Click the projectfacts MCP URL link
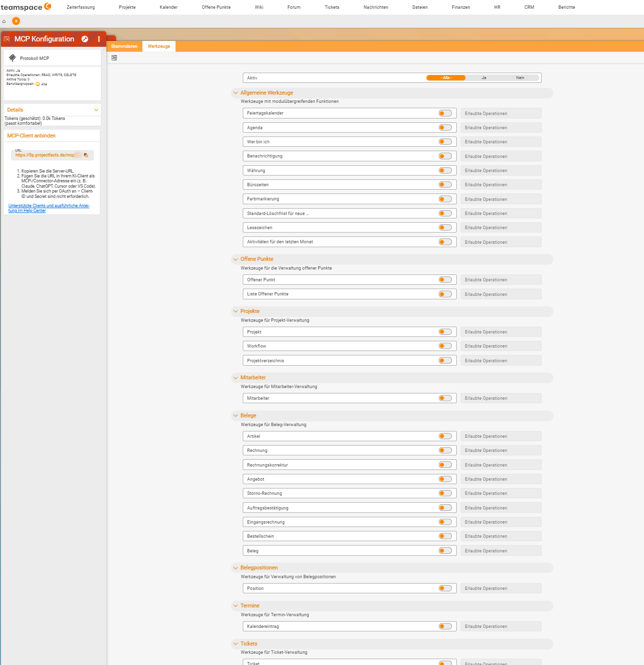The height and width of the screenshot is (665, 644). coord(45,155)
